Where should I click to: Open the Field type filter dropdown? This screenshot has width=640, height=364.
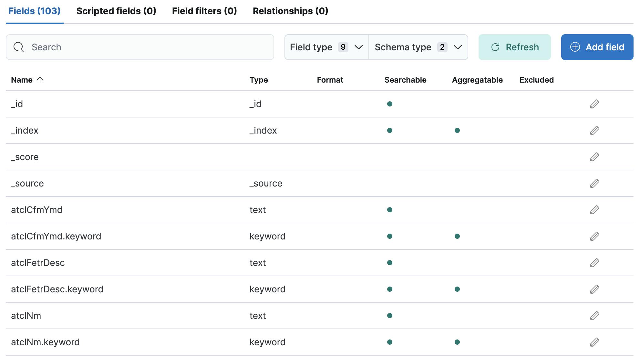pyautogui.click(x=326, y=47)
